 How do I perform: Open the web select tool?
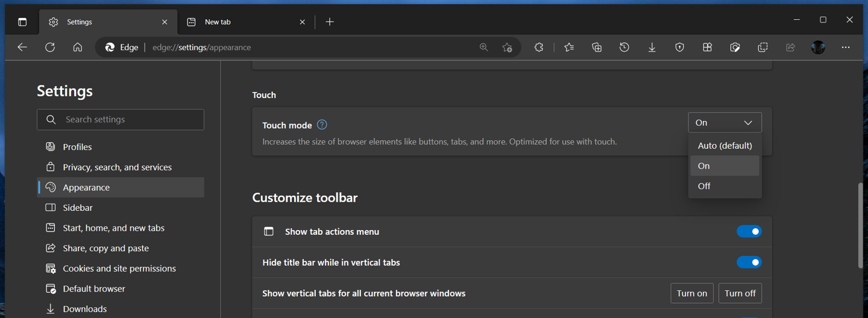763,47
